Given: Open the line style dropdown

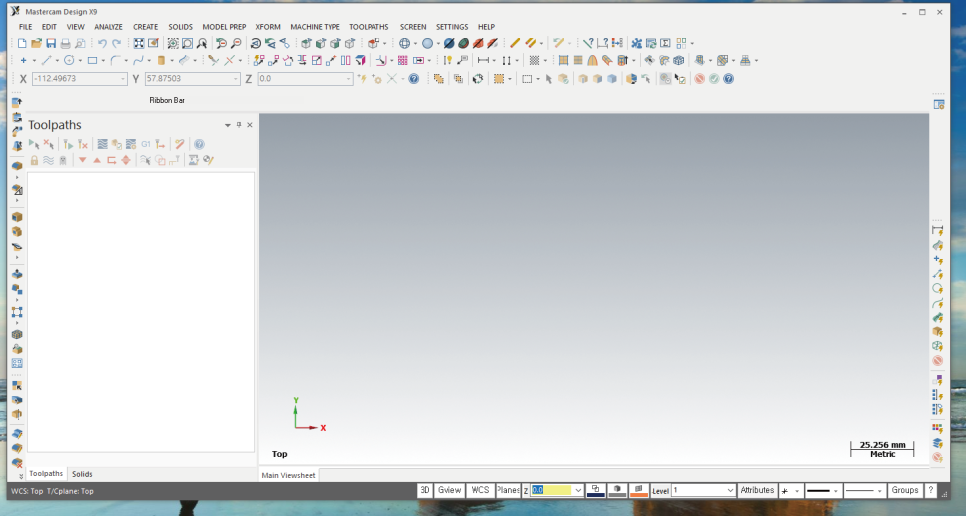Looking at the screenshot, I should tap(835, 491).
